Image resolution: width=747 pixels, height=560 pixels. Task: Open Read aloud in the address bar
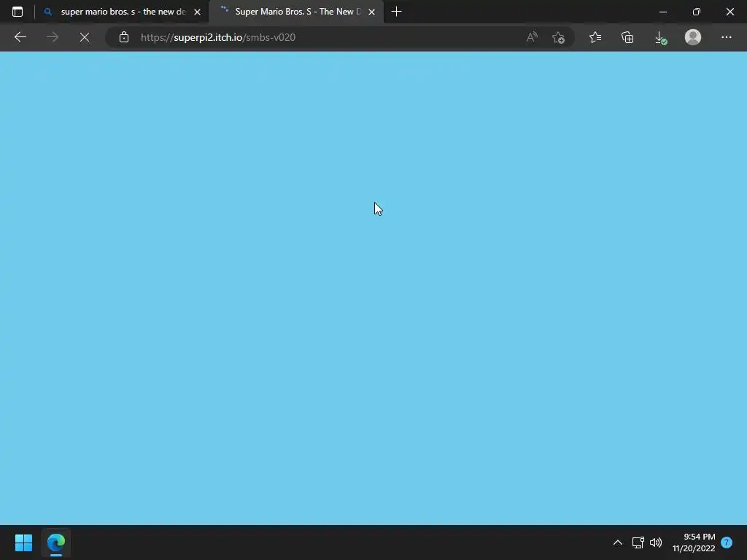[x=532, y=37]
